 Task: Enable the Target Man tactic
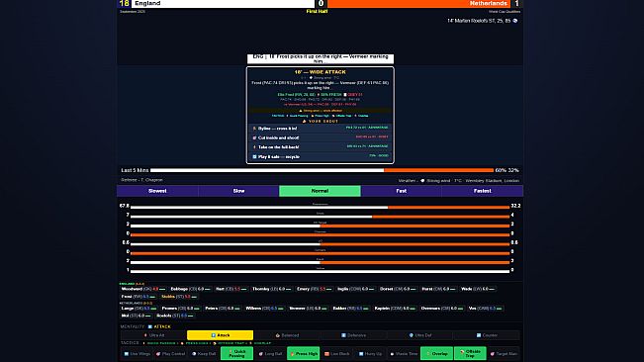click(504, 353)
